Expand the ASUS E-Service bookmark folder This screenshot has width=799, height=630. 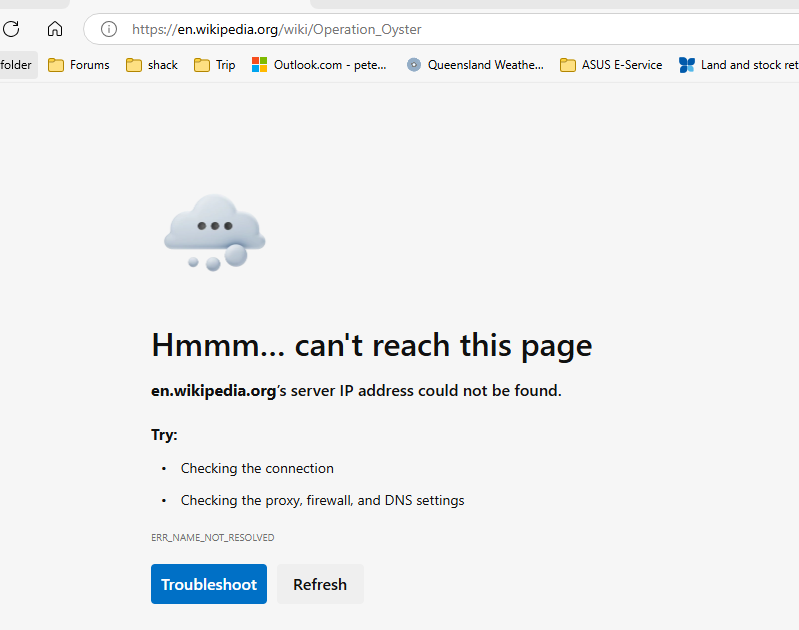pos(611,65)
